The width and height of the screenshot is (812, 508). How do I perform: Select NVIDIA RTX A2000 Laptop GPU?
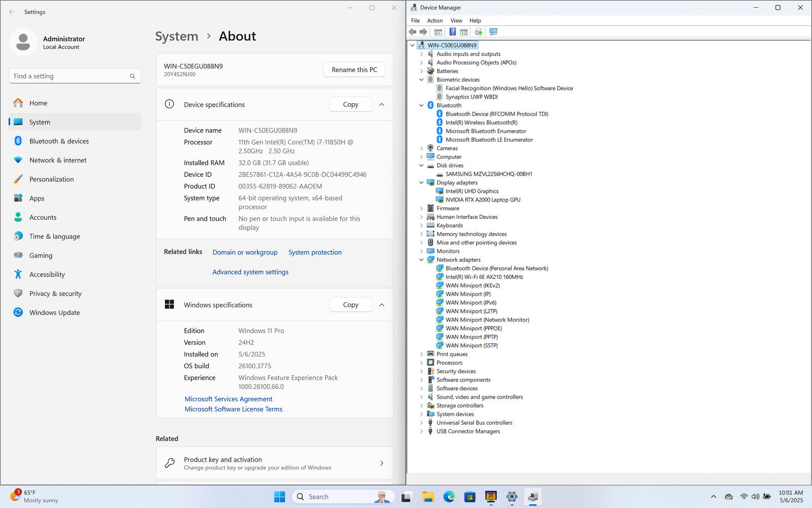click(483, 200)
